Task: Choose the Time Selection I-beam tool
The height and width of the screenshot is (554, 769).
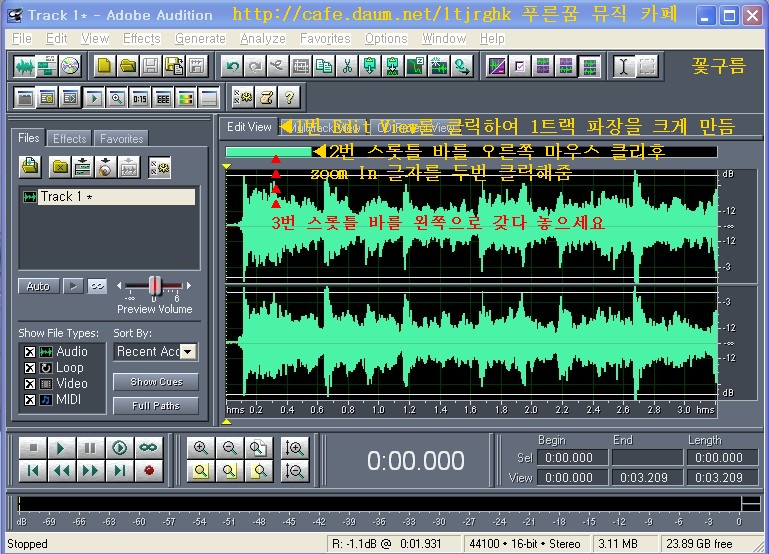Action: pyautogui.click(x=623, y=66)
